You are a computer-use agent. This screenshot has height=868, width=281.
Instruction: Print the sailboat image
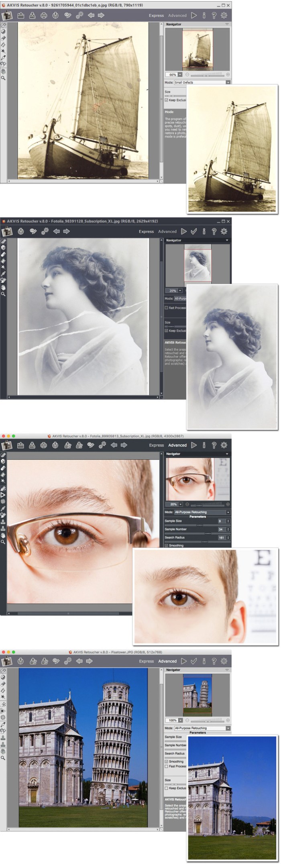(44, 15)
